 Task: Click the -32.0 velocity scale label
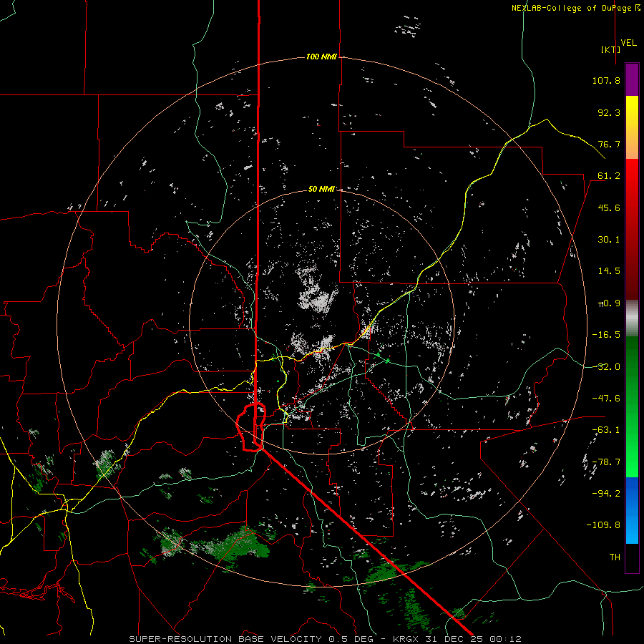click(606, 367)
